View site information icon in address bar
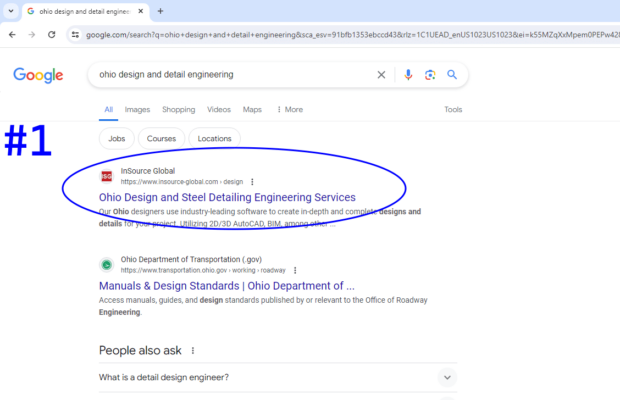The image size is (620, 400). [76, 34]
